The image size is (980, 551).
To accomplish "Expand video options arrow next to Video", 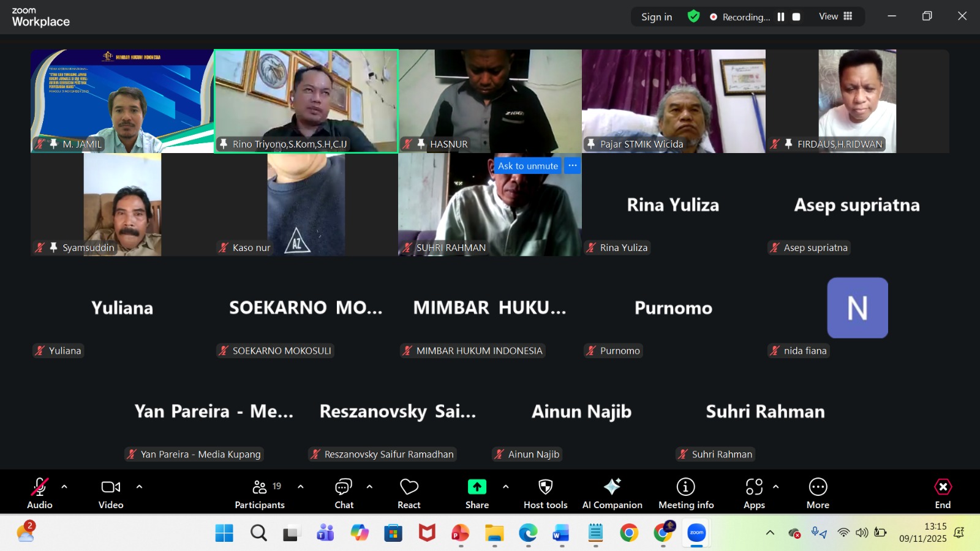I will point(139,487).
